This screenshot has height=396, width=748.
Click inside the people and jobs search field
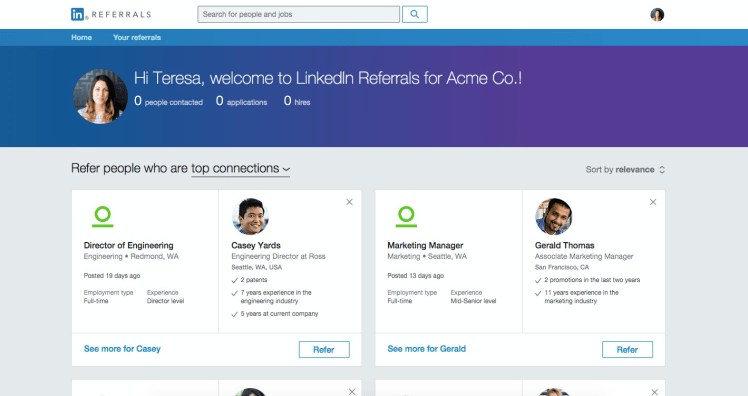point(299,14)
